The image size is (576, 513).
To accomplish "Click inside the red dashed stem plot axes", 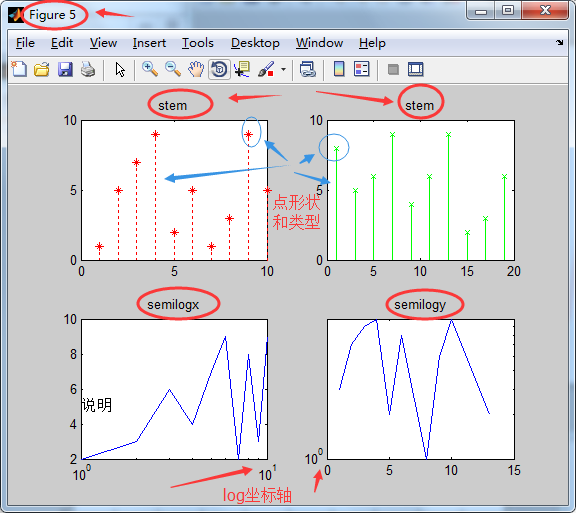I will tap(174, 190).
